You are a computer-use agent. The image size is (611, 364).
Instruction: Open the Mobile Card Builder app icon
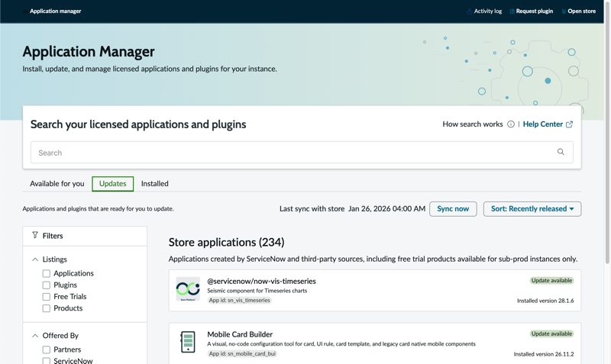pos(188,342)
